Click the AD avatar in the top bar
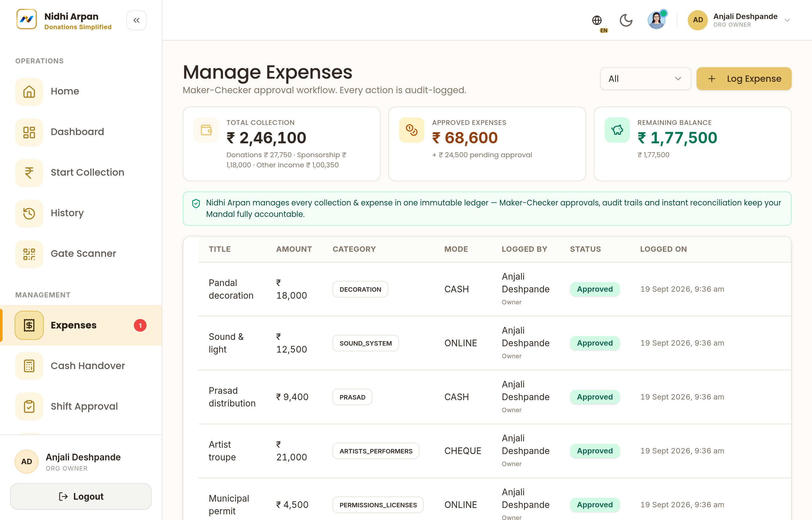 tap(698, 20)
